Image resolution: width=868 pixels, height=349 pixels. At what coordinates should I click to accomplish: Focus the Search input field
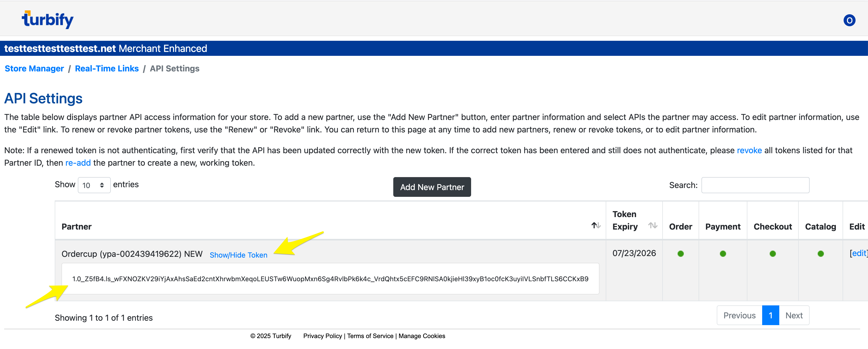click(x=755, y=185)
